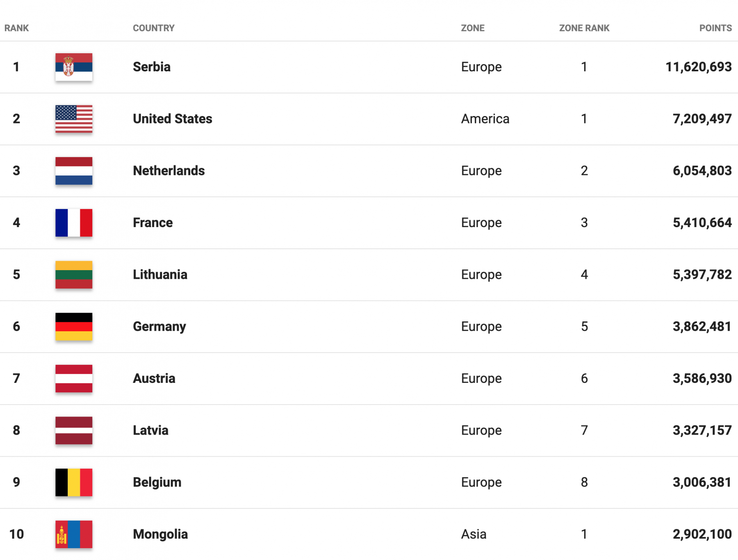This screenshot has height=560, width=738.
Task: Open the Serbia country name link
Action: coord(152,67)
